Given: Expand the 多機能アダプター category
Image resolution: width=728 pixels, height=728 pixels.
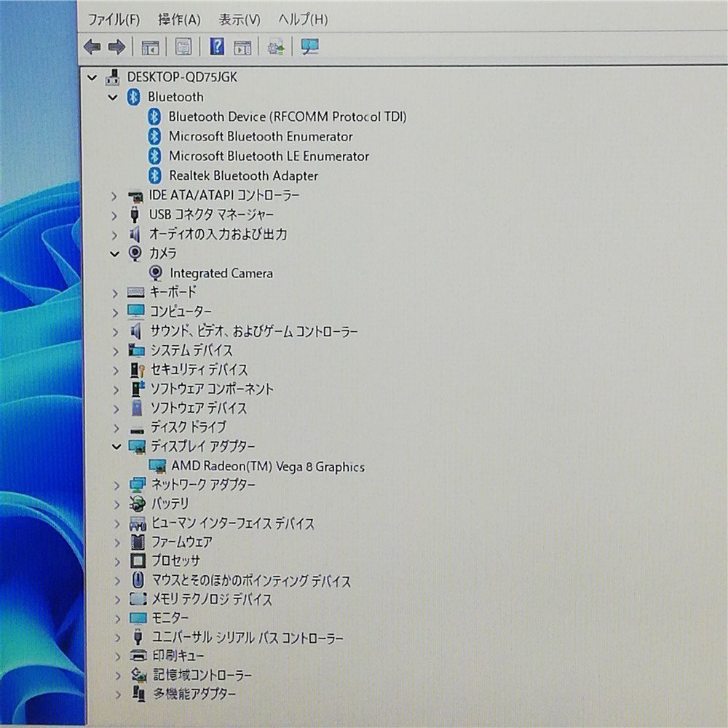Looking at the screenshot, I should pos(118,695).
